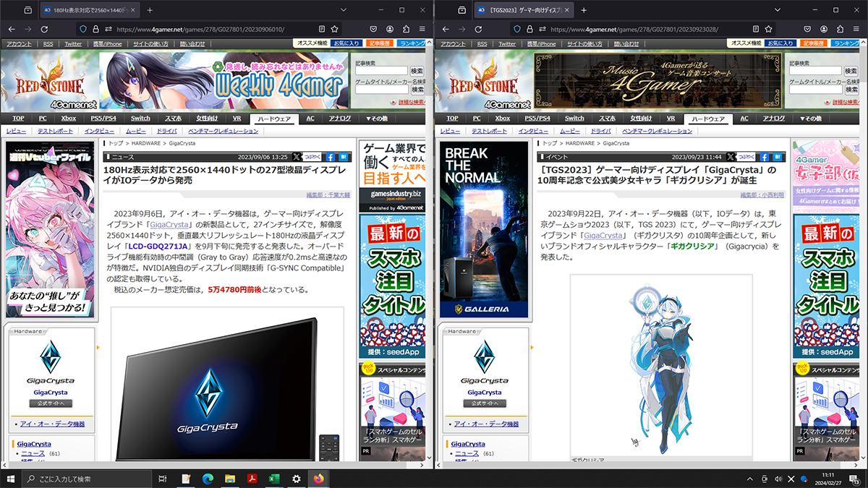Viewport: 868px width, 488px height.
Task: Open extensions puzzle icon in left window
Action: (407, 29)
